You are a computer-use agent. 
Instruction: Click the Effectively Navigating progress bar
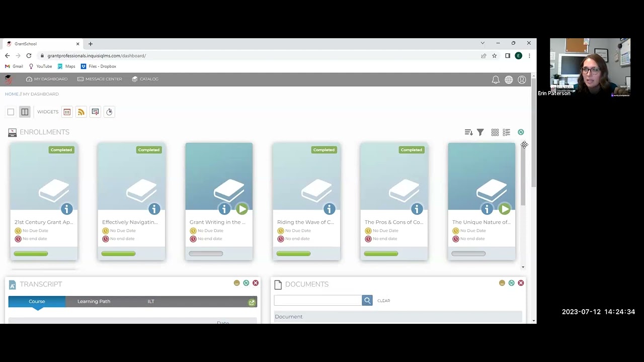[x=118, y=253]
